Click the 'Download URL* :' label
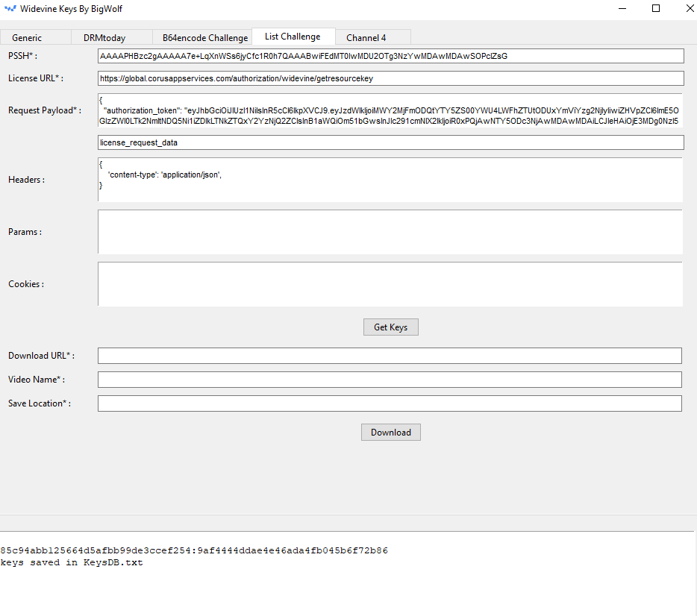Viewport: 697px width, 616px height. point(41,356)
